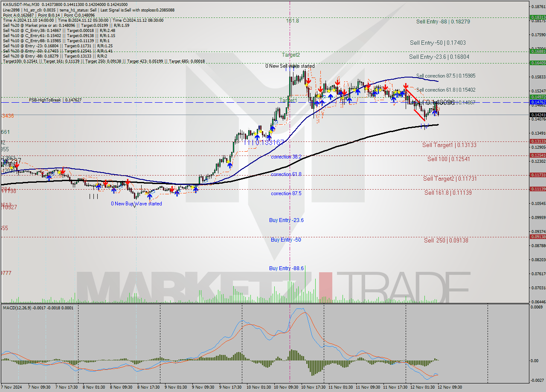Click the 'Sell Entry -23.6 | 0.16804' label
This screenshot has height=392, width=546.
[x=439, y=57]
